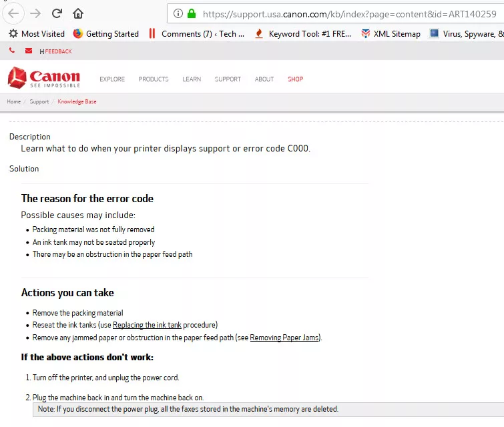Viewport: 504px width, 427px height.
Task: Follow the Removing Paper Jams link
Action: click(285, 338)
